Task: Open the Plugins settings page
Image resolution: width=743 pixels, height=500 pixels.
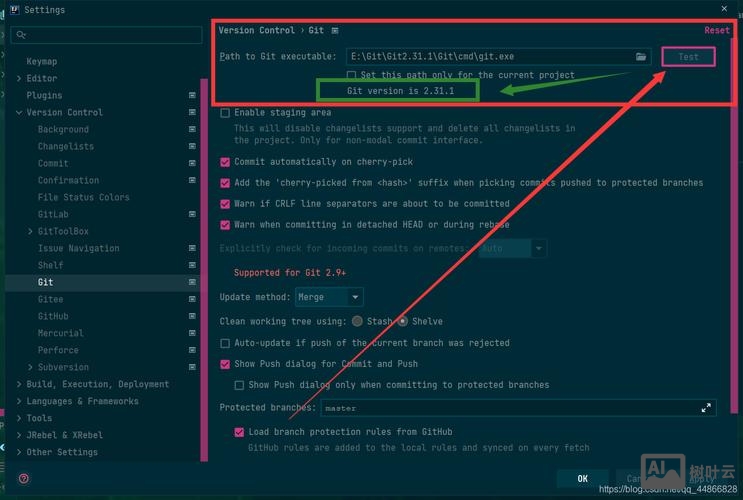Action: click(44, 95)
